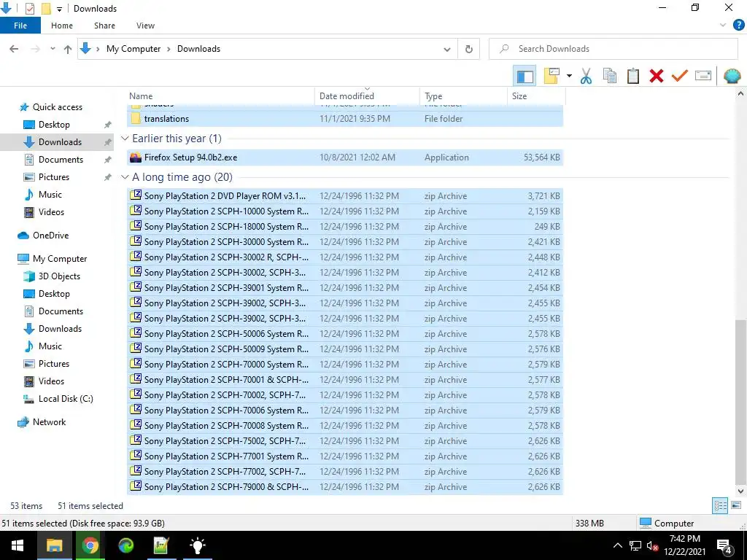
Task: Open the Windows Start menu
Action: click(x=18, y=545)
